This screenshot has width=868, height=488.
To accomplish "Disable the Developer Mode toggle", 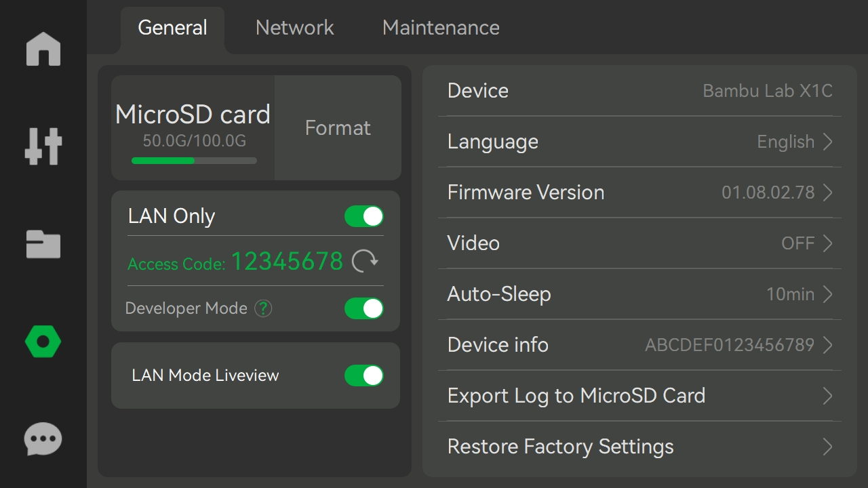I will click(364, 308).
